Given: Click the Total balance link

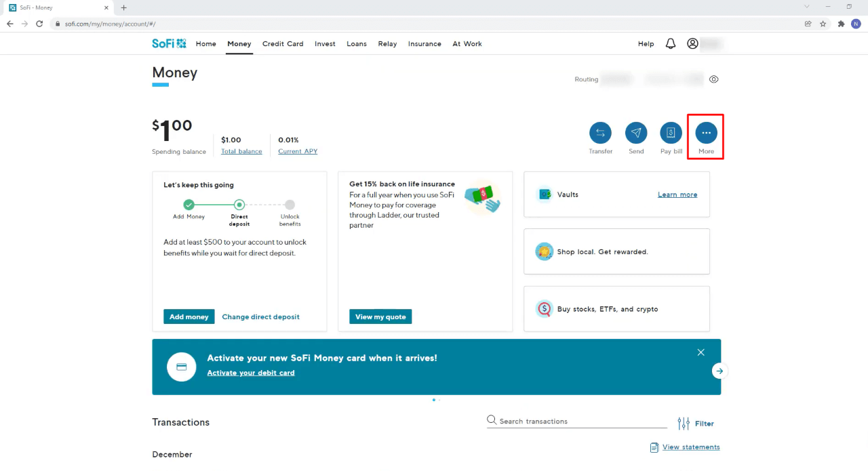Looking at the screenshot, I should click(241, 151).
